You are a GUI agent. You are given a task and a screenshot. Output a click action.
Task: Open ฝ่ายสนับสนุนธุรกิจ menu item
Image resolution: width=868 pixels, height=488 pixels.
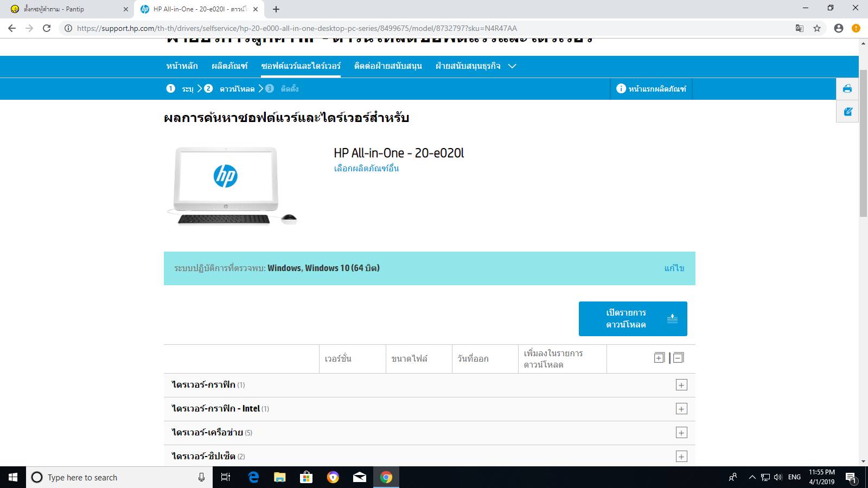(468, 66)
